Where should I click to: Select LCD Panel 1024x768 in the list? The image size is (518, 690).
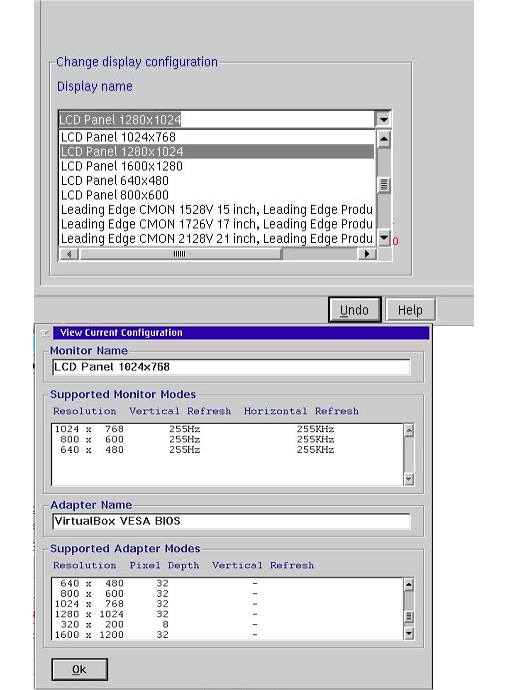(x=217, y=137)
